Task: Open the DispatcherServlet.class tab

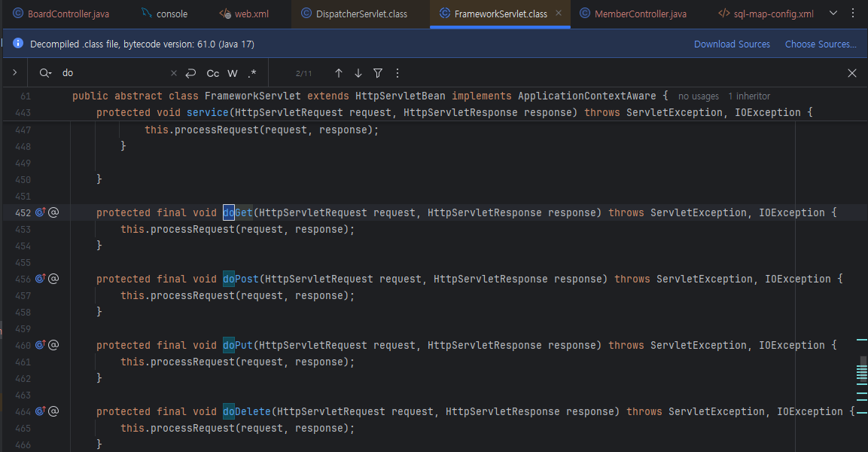Action: tap(355, 14)
